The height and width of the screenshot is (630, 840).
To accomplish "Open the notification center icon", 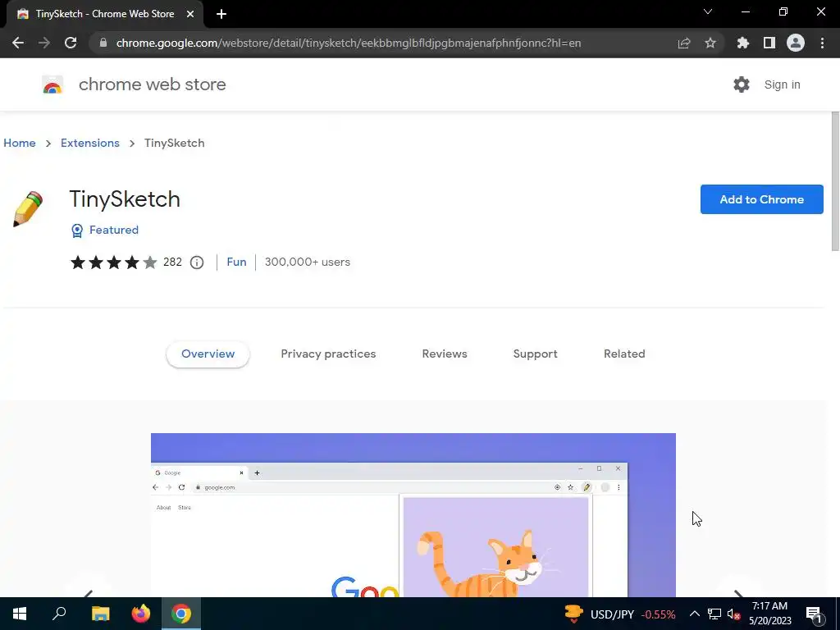I will (815, 614).
